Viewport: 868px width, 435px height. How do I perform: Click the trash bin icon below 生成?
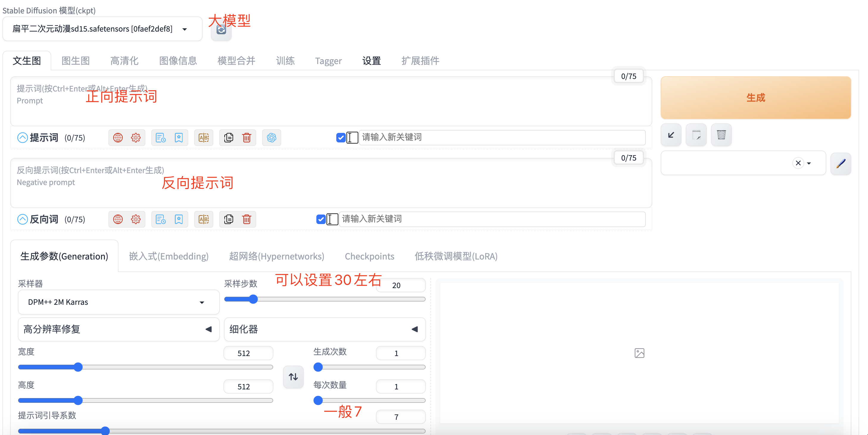click(x=721, y=135)
